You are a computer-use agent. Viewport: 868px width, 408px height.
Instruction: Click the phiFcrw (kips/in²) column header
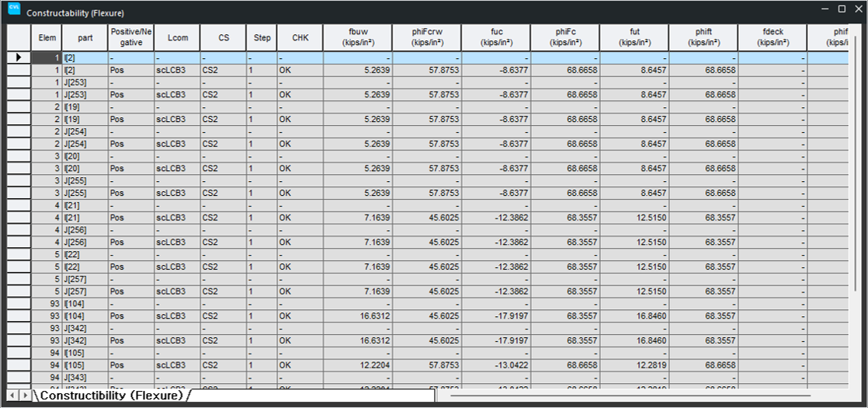pyautogui.click(x=427, y=38)
